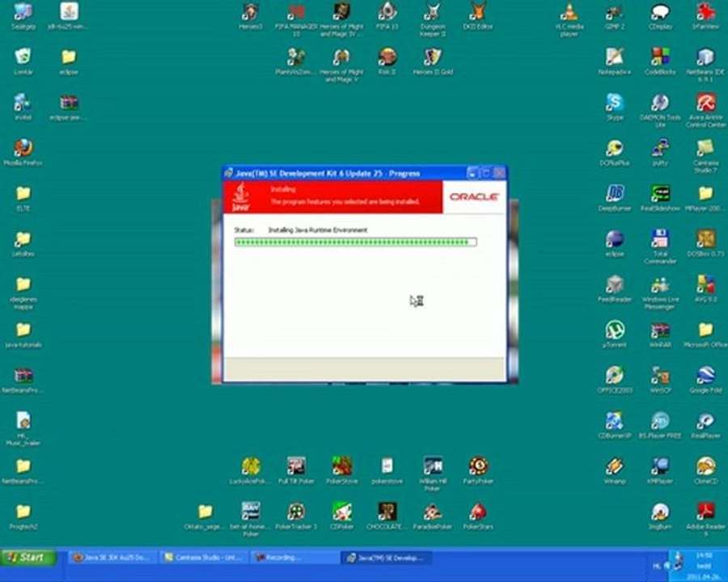
Task: Launch putty from the desktop
Action: (x=660, y=153)
